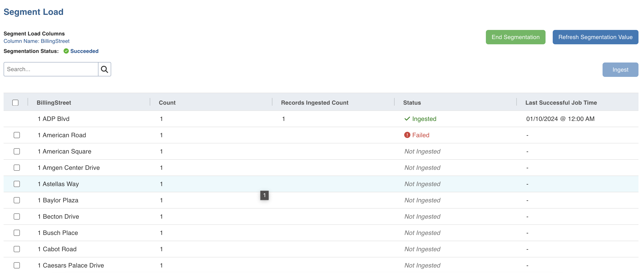Click 1 Amgen Center Drive street name
The width and height of the screenshot is (644, 273).
click(x=69, y=167)
